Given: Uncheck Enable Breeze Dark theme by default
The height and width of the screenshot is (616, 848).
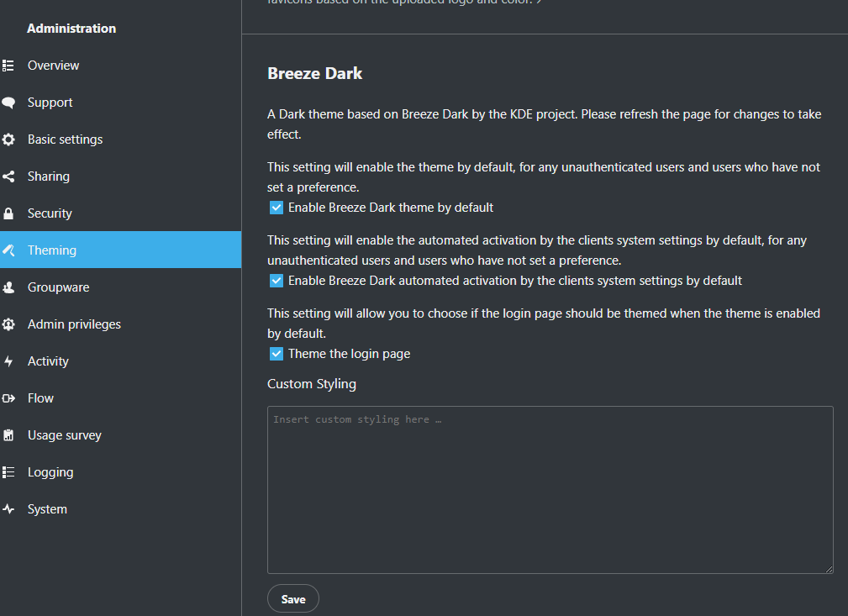Looking at the screenshot, I should coord(277,208).
